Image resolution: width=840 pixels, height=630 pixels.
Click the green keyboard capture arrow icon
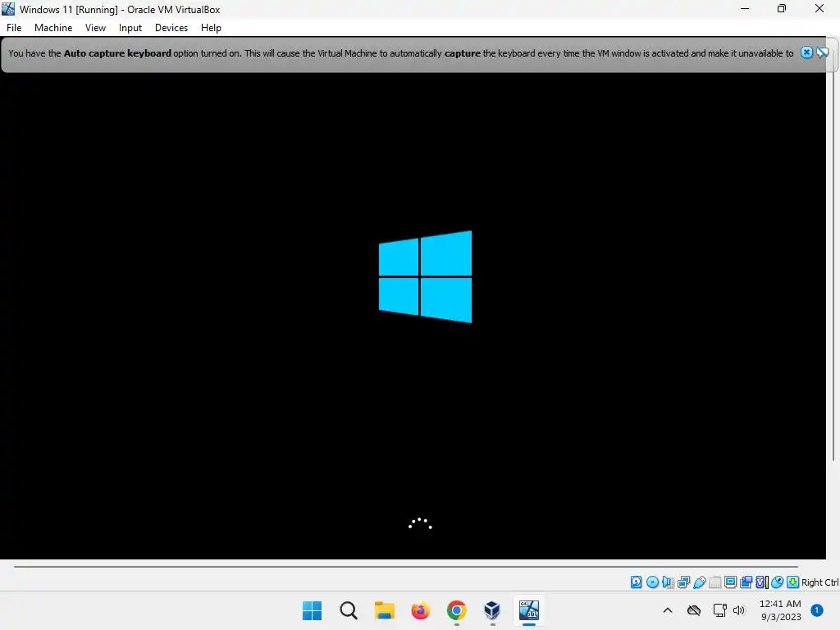pyautogui.click(x=793, y=582)
